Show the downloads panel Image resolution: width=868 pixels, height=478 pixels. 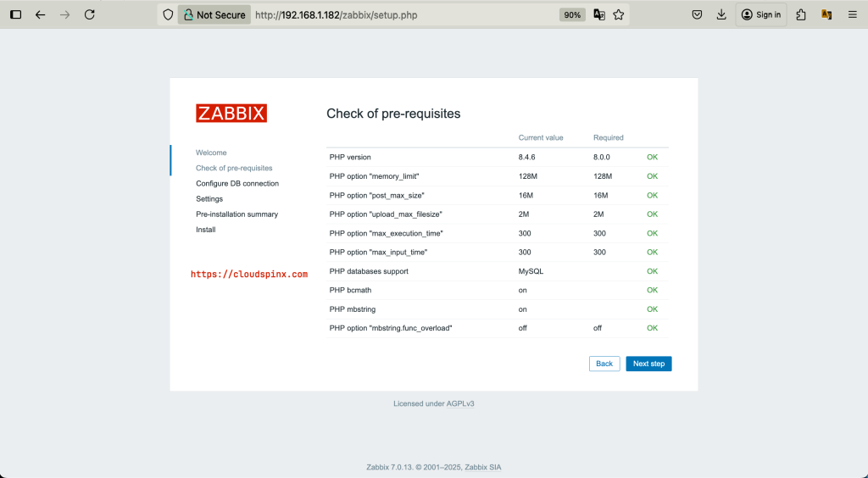721,15
